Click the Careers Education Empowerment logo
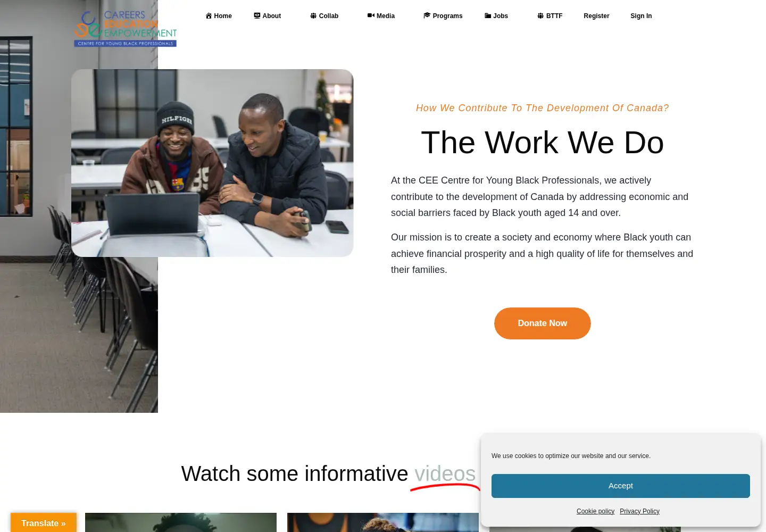This screenshot has width=766, height=532. (x=126, y=29)
